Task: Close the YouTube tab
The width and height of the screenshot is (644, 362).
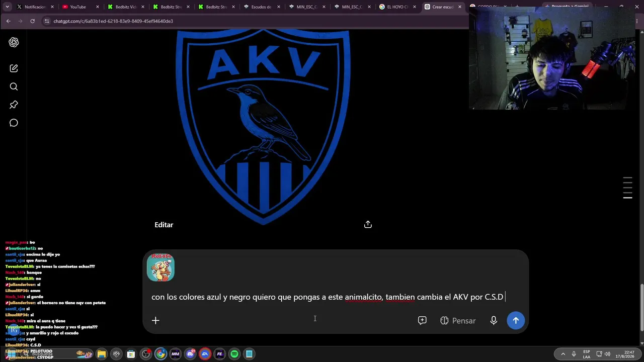Action: point(98,7)
